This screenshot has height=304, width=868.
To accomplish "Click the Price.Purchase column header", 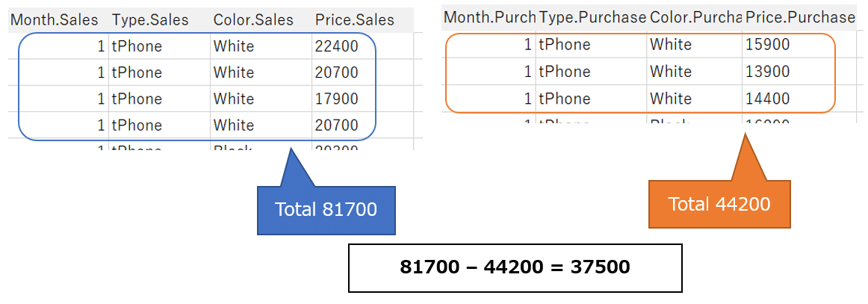I will (800, 17).
